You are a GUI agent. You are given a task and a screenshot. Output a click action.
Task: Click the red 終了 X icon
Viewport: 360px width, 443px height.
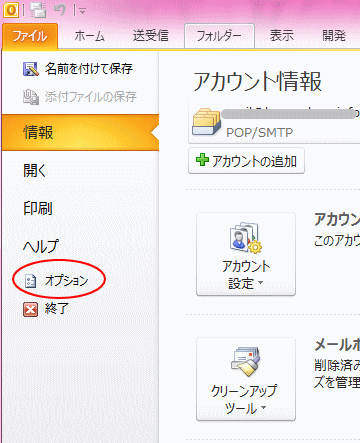click(31, 309)
